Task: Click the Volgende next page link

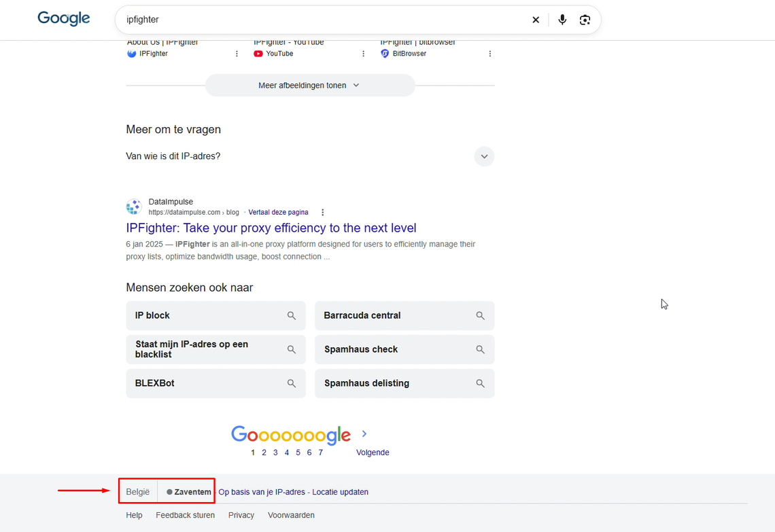Action: (373, 453)
